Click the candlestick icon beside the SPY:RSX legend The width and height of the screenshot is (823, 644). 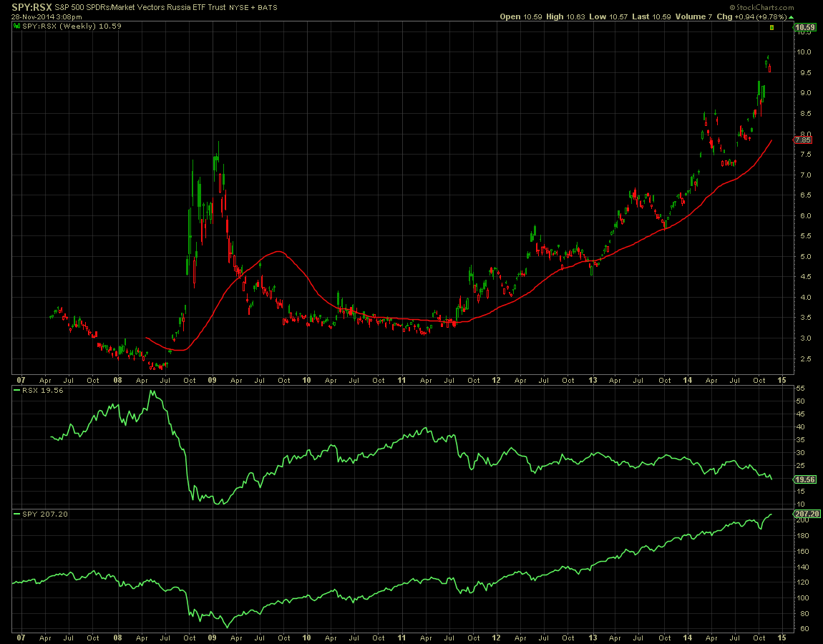pyautogui.click(x=16, y=26)
